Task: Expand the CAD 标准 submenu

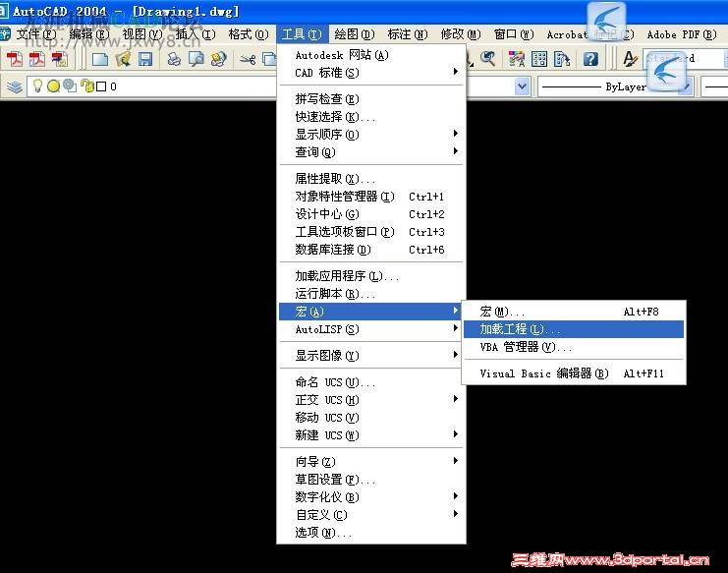Action: pos(370,73)
